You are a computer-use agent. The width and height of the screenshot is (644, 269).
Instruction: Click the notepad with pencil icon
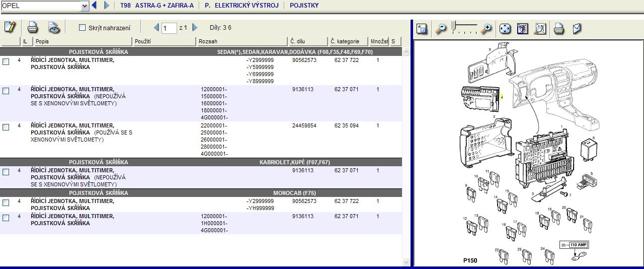click(10, 27)
